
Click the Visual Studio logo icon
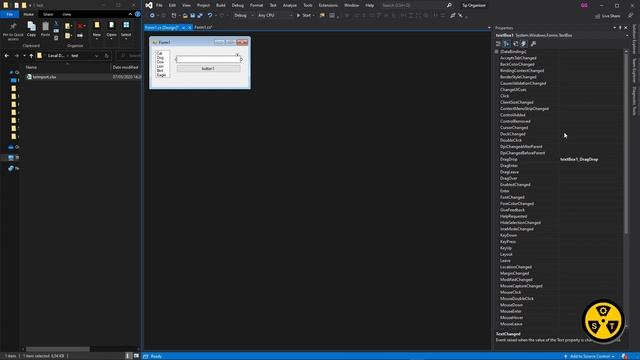coord(149,5)
